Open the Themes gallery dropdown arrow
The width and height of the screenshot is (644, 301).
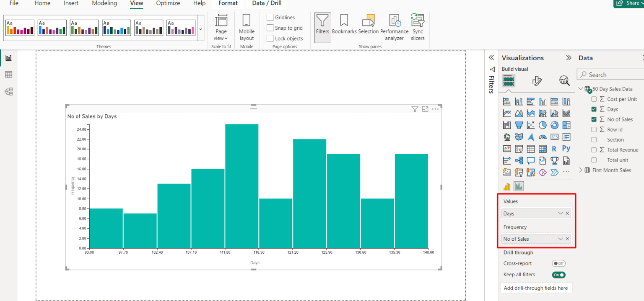(200, 28)
